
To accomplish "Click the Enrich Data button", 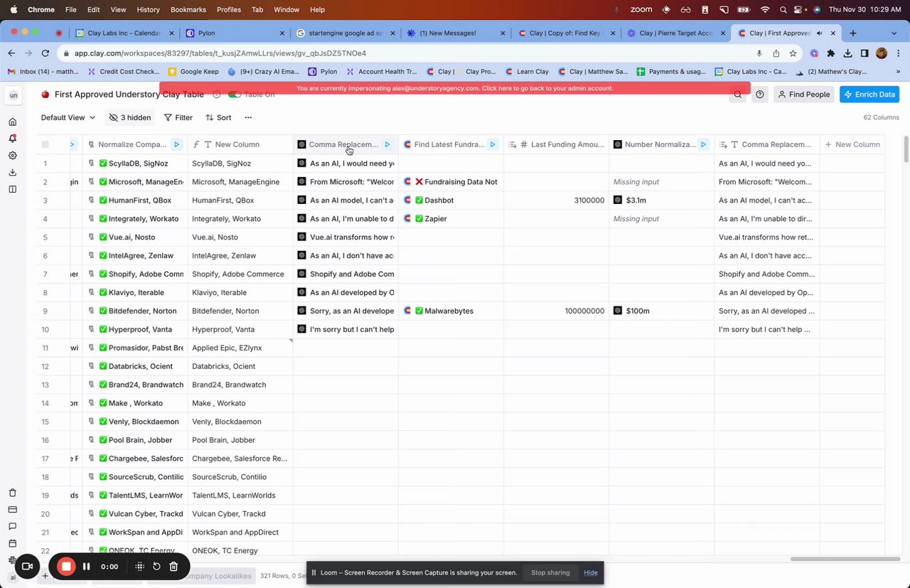I will pyautogui.click(x=869, y=95).
